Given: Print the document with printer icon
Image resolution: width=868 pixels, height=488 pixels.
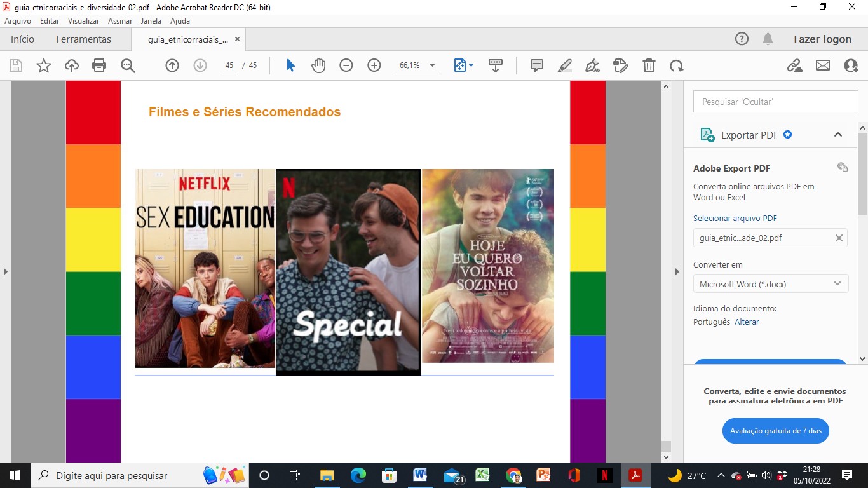Looking at the screenshot, I should pyautogui.click(x=99, y=65).
